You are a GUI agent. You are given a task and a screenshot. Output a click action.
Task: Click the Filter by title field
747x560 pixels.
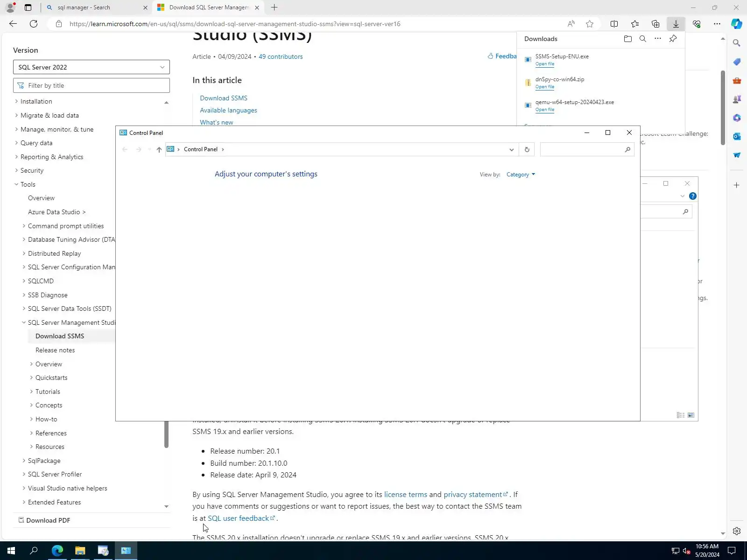pos(92,85)
